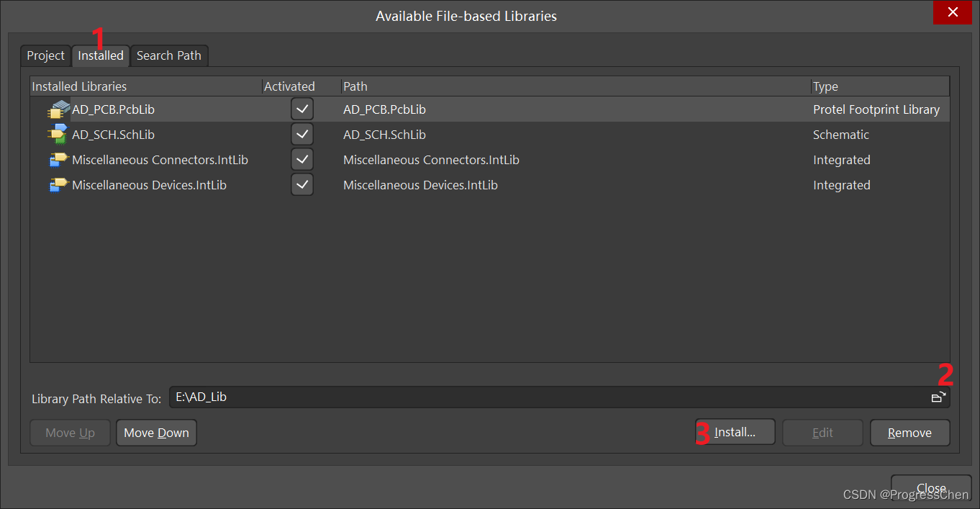
Task: Click the AD_PCB.PcbLib footprint library icon
Action: 59,109
